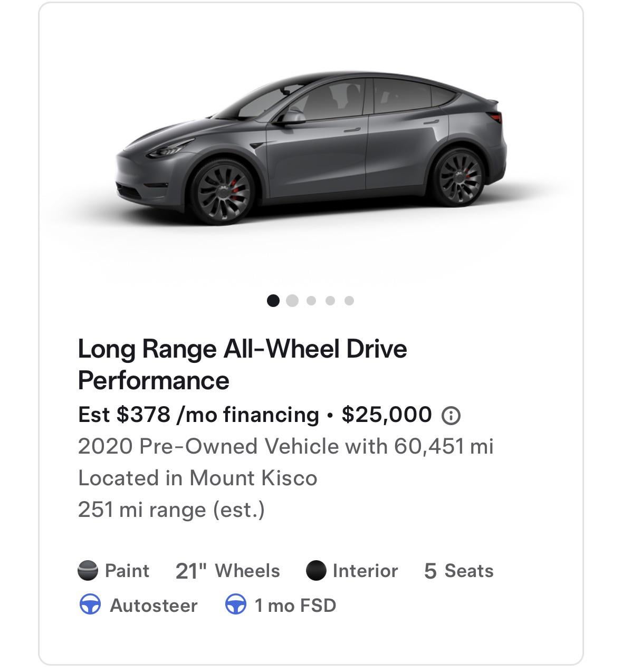Viewport: 622px width, 672px height.
Task: Click the $25,000 price
Action: click(386, 415)
